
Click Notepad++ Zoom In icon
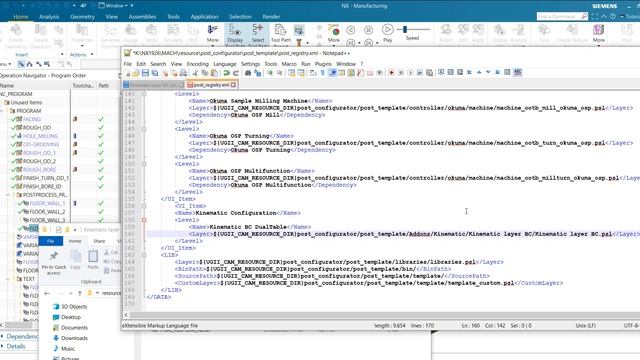(270, 73)
